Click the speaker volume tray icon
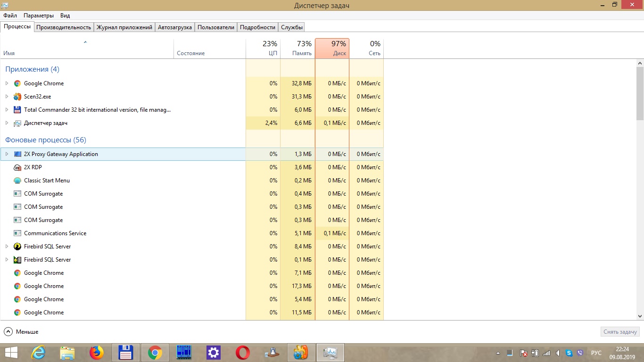 click(558, 353)
